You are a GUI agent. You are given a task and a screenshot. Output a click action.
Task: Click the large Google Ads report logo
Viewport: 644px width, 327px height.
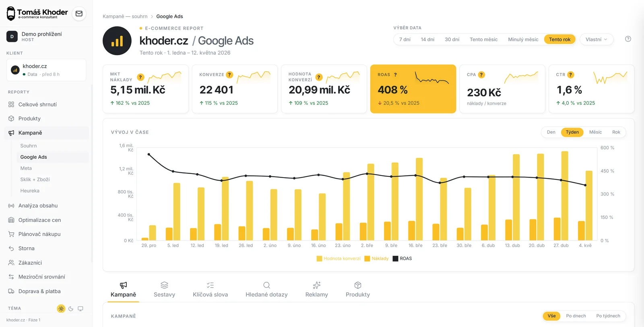[117, 41]
